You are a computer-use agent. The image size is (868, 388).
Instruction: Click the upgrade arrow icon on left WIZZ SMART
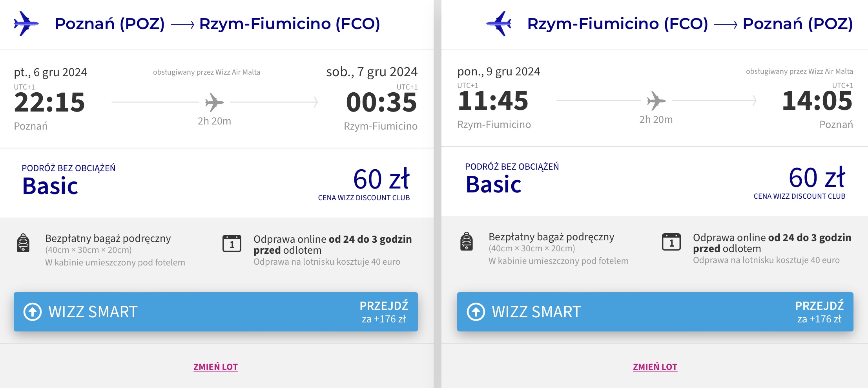pos(33,312)
